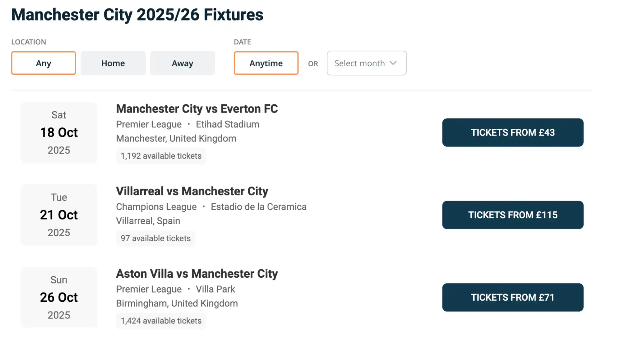Select the Sun 26 Oct date card
This screenshot has width=644, height=346.
point(59,297)
